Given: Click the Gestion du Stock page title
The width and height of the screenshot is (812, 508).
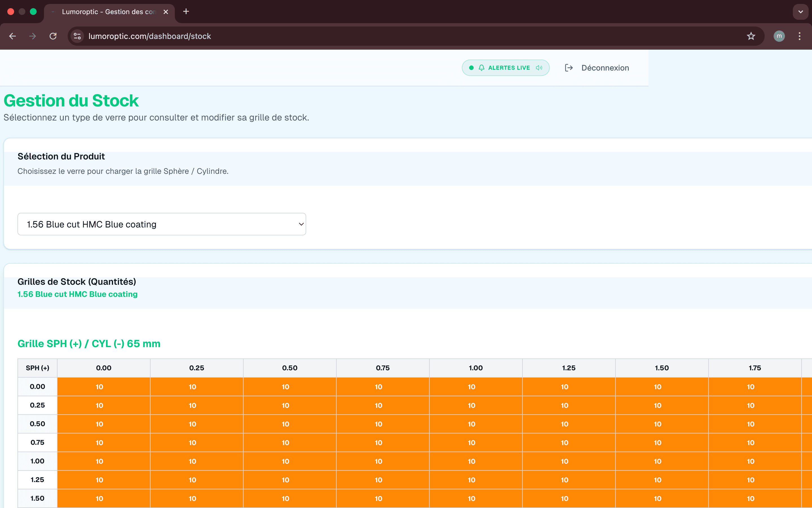Looking at the screenshot, I should click(x=71, y=101).
